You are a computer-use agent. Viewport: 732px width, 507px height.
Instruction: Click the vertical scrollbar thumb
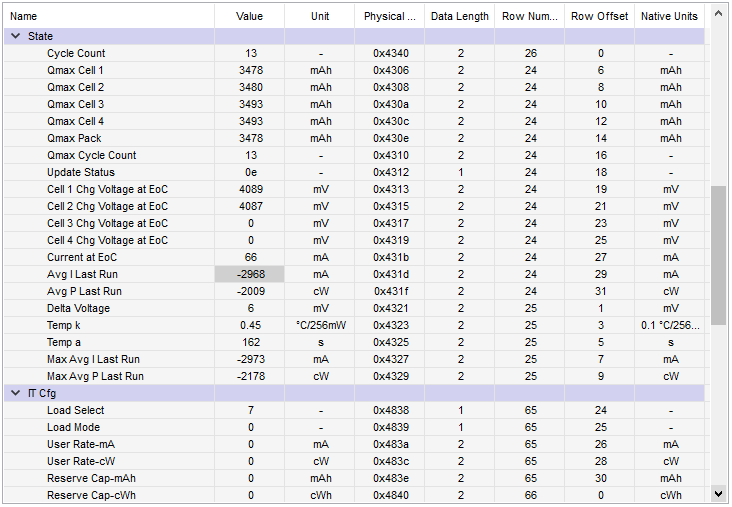pyautogui.click(x=718, y=255)
